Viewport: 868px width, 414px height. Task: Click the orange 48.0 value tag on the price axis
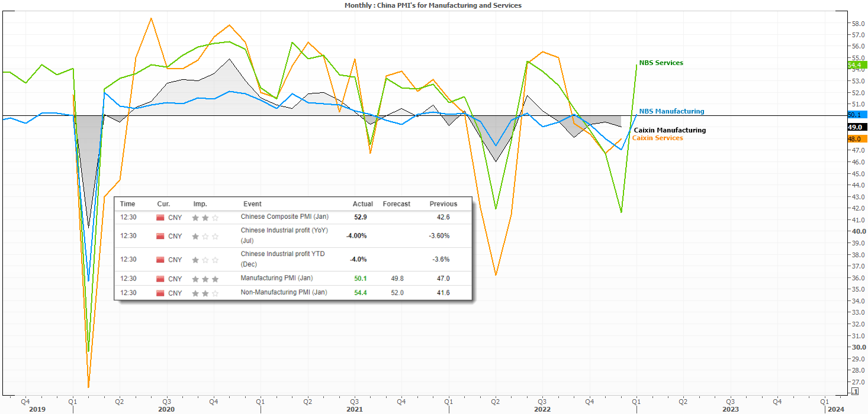[857, 139]
